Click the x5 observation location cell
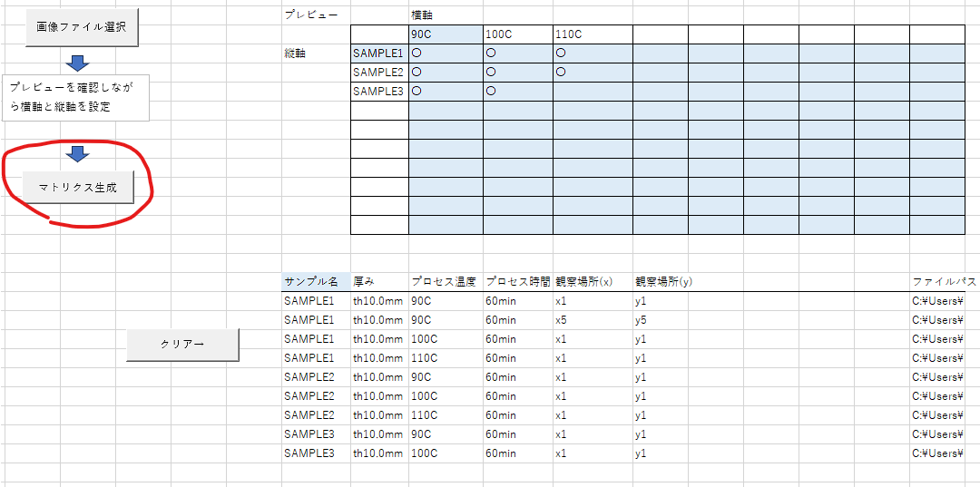 [593, 320]
